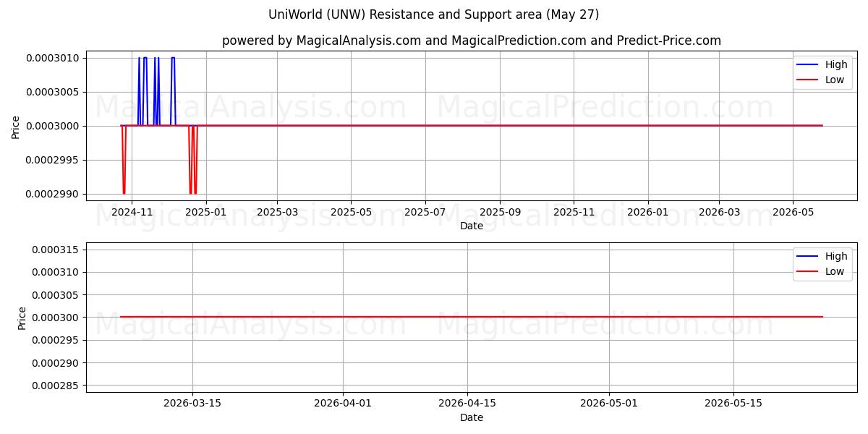Click the 2026-03-15 date tick label
The image size is (868, 434).
tap(192, 404)
